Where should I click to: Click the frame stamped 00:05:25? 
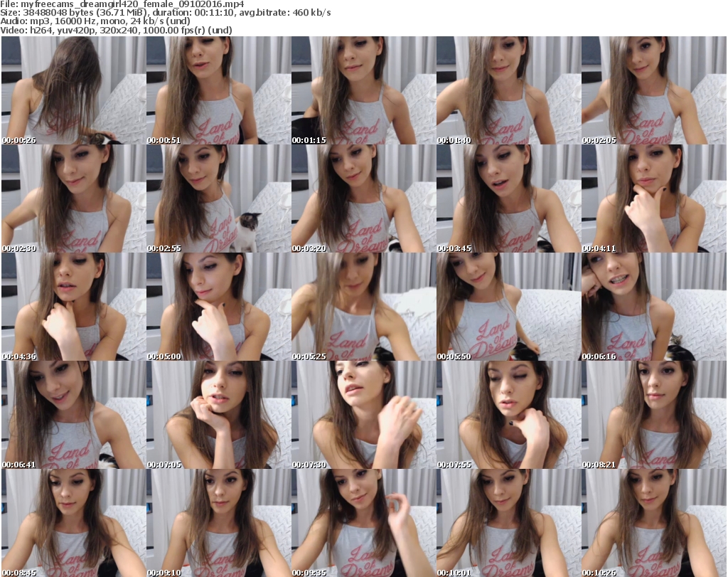click(363, 307)
